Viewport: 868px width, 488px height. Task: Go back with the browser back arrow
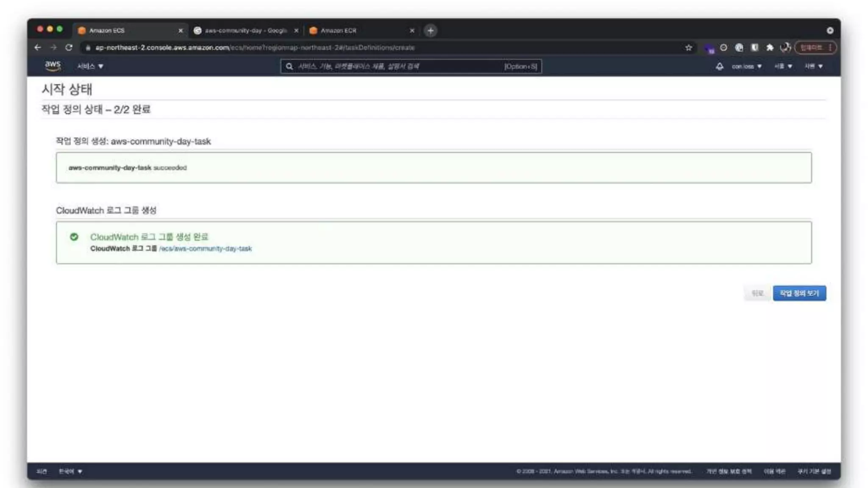click(38, 47)
